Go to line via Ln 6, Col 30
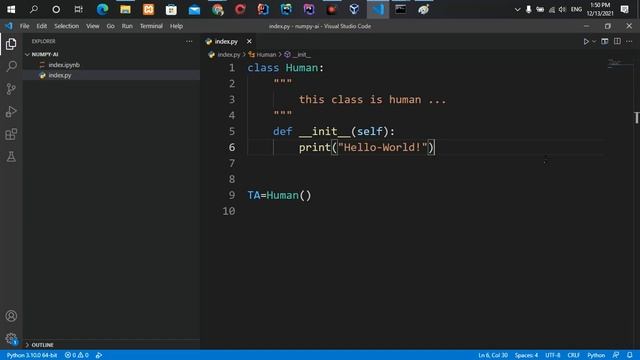The width and height of the screenshot is (640, 360). tap(493, 355)
